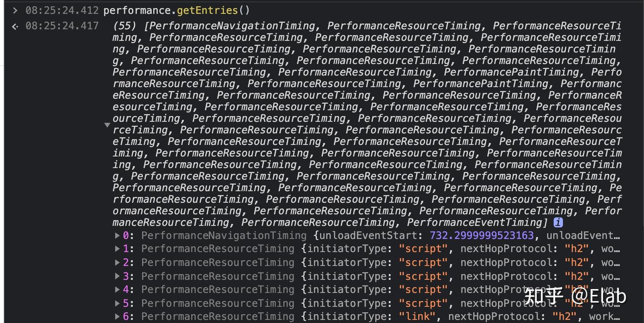Click the "h2" protocol value in entry 2
The height and width of the screenshot is (323, 644).
coord(576,263)
